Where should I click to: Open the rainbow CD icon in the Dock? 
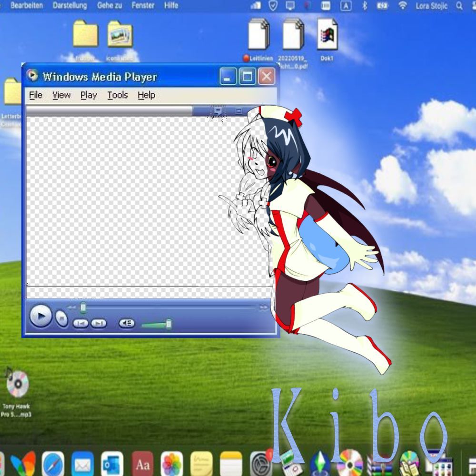[350, 464]
